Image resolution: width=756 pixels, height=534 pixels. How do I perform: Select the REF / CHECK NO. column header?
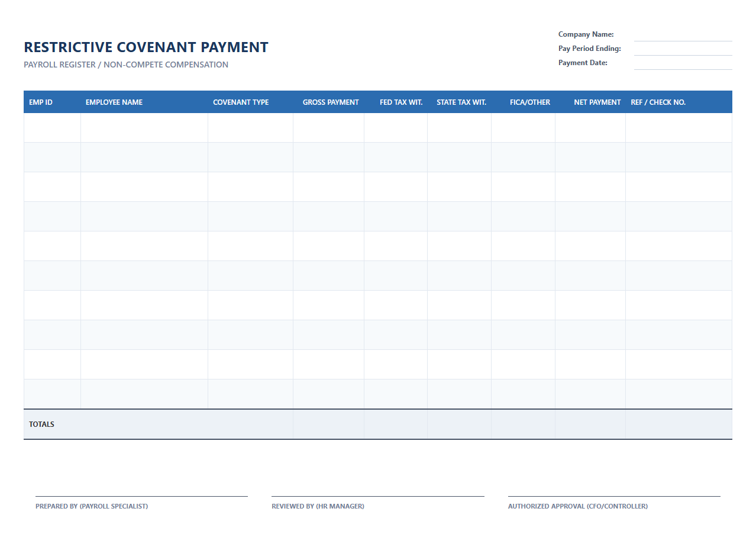[679, 102]
